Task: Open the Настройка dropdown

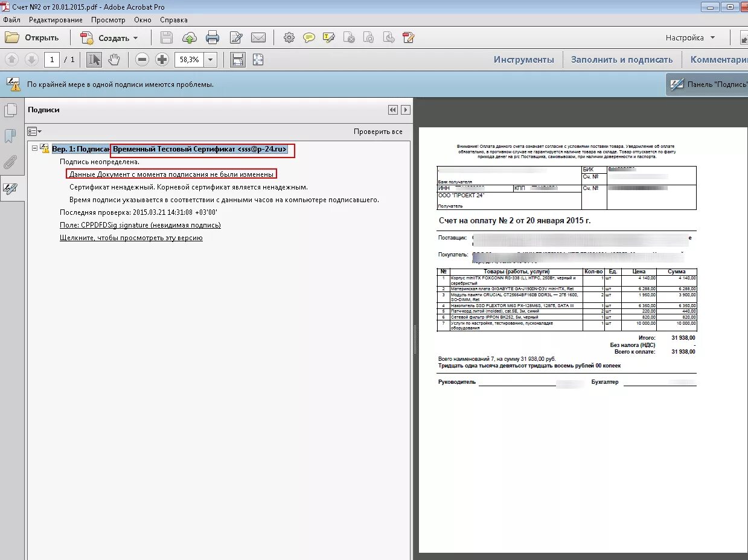Action: pyautogui.click(x=690, y=37)
